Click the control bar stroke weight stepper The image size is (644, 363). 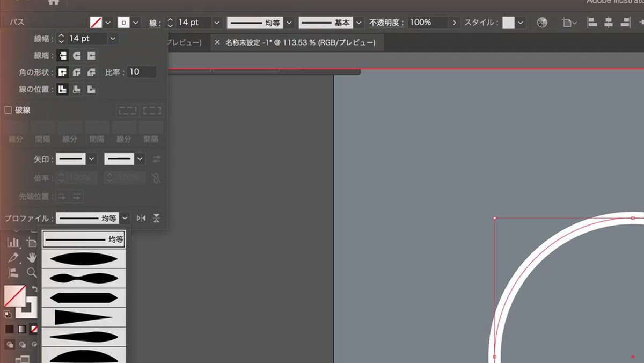tap(171, 23)
